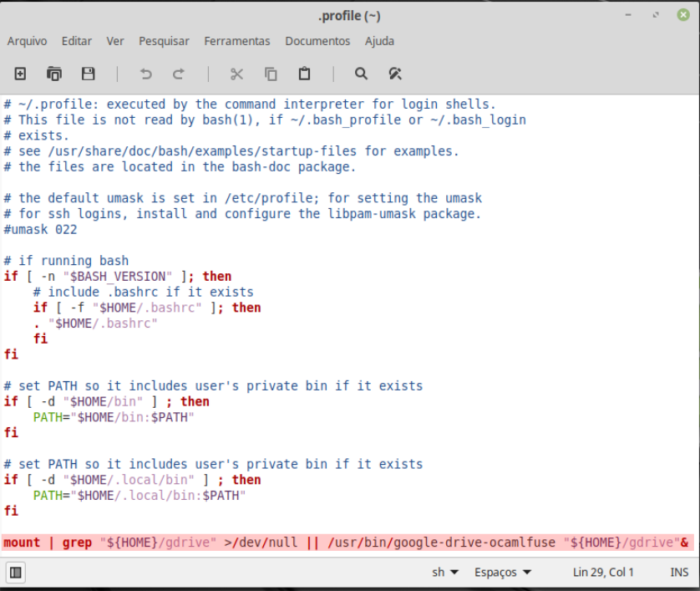Open the sh syntax highlighting dropdown
This screenshot has height=591, width=700.
pyautogui.click(x=445, y=573)
